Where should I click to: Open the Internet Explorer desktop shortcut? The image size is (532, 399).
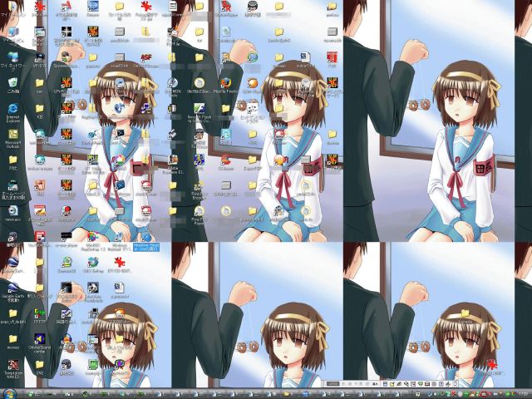[13, 109]
